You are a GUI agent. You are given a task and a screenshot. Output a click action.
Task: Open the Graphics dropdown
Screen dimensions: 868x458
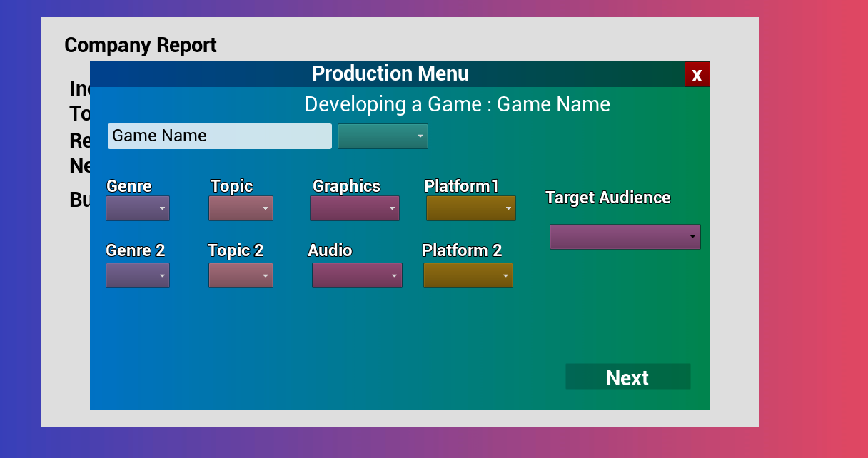tap(355, 208)
